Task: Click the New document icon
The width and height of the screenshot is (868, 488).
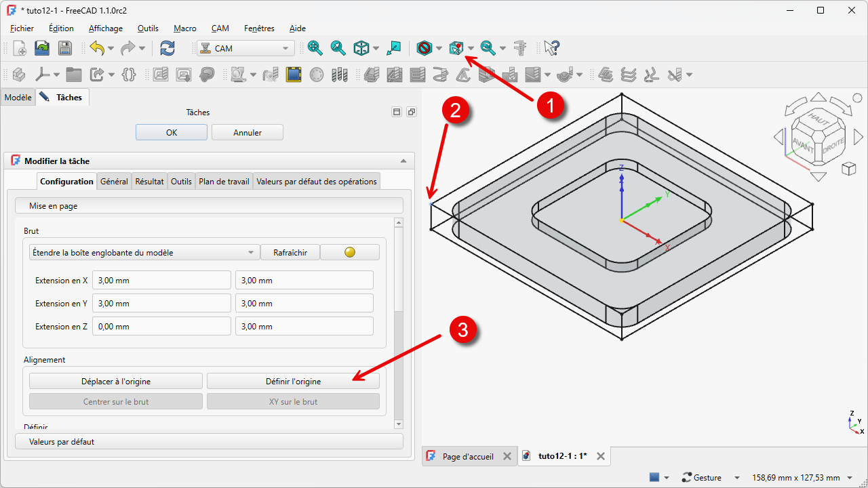Action: tap(20, 48)
